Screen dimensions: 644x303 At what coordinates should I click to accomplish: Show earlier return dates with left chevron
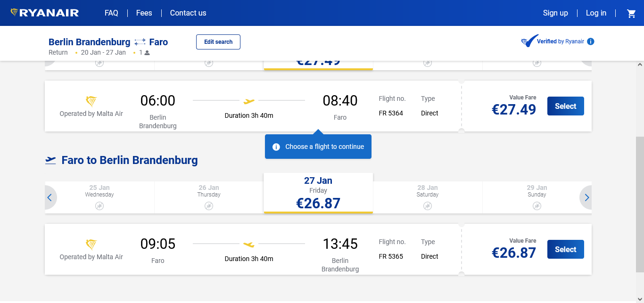(50, 197)
